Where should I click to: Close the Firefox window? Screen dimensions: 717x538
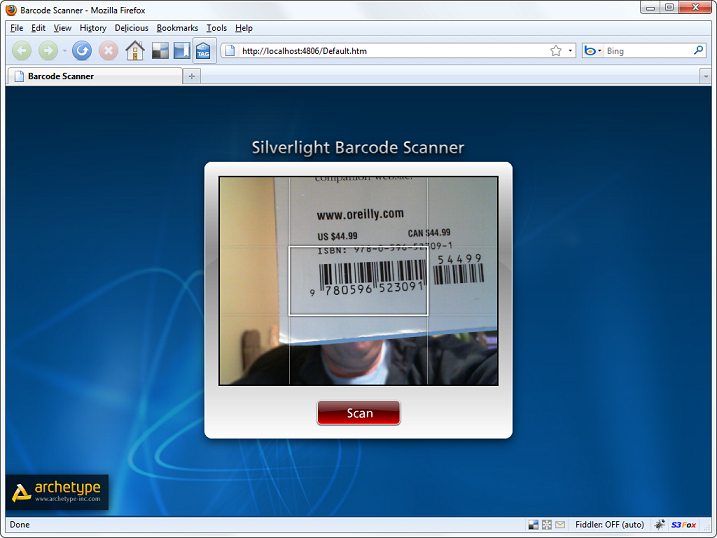(x=695, y=7)
